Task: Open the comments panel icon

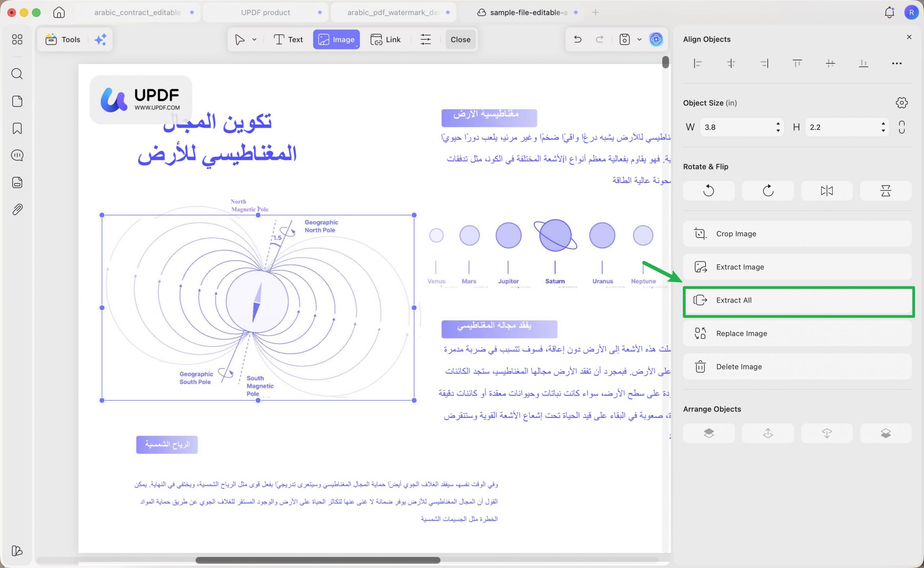Action: (17, 155)
